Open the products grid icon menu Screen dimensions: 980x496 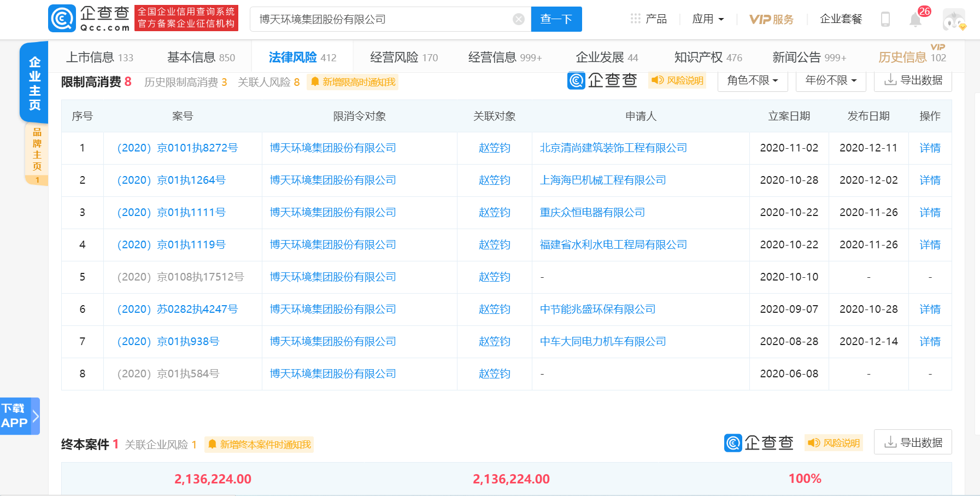point(635,19)
